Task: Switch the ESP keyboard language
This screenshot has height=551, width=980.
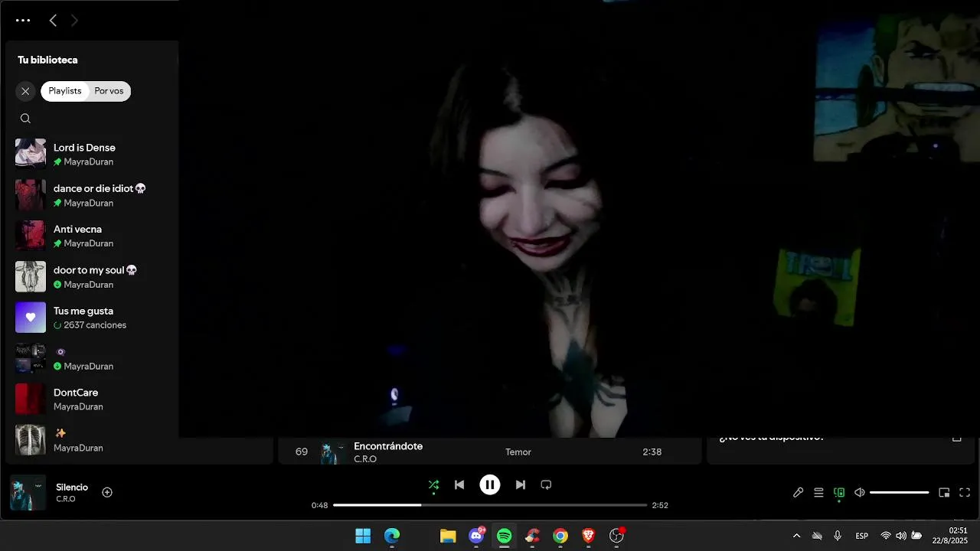Action: 861,536
